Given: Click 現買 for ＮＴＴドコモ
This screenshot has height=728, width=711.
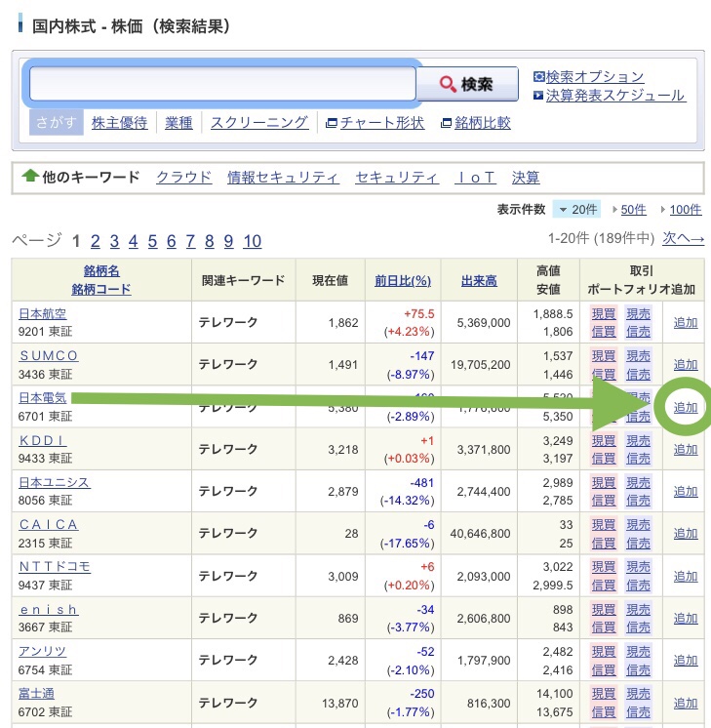Looking at the screenshot, I should tap(604, 567).
